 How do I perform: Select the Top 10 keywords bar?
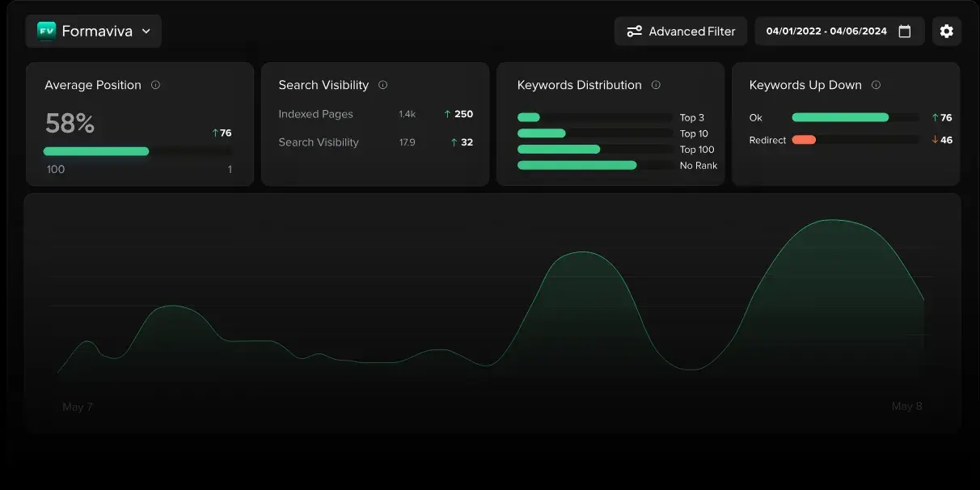pyautogui.click(x=542, y=133)
